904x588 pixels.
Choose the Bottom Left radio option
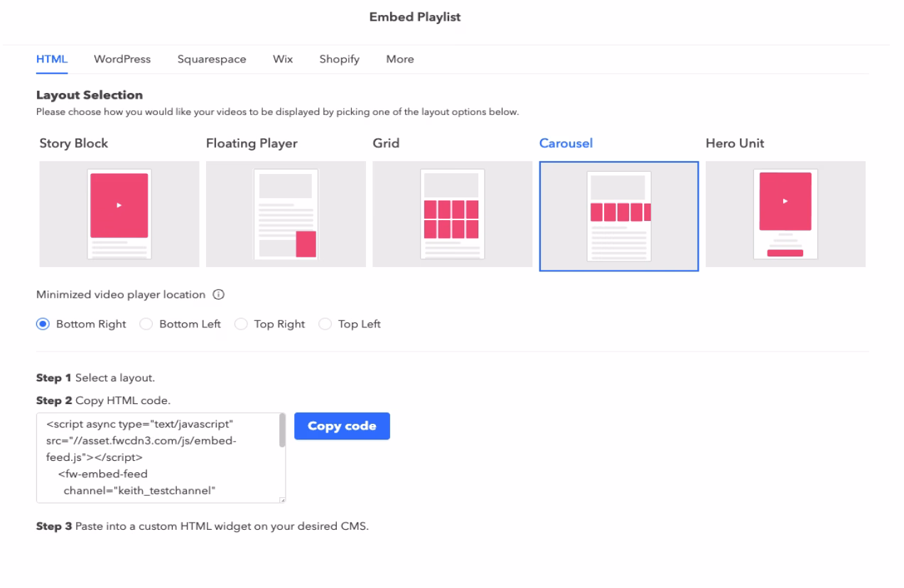coord(146,324)
